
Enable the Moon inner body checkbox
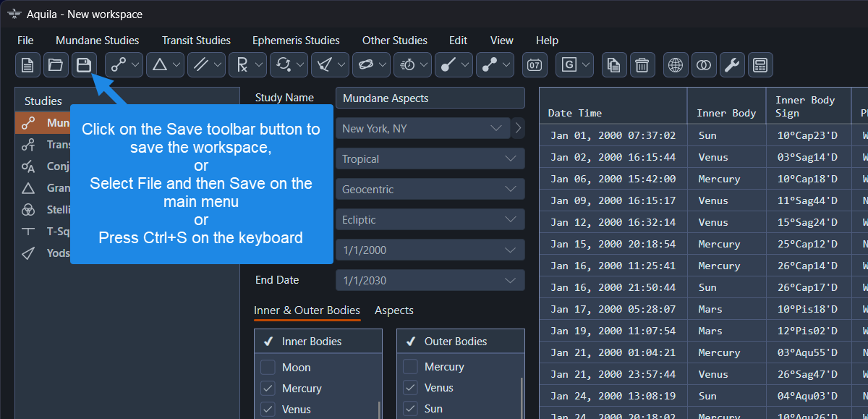coord(268,368)
